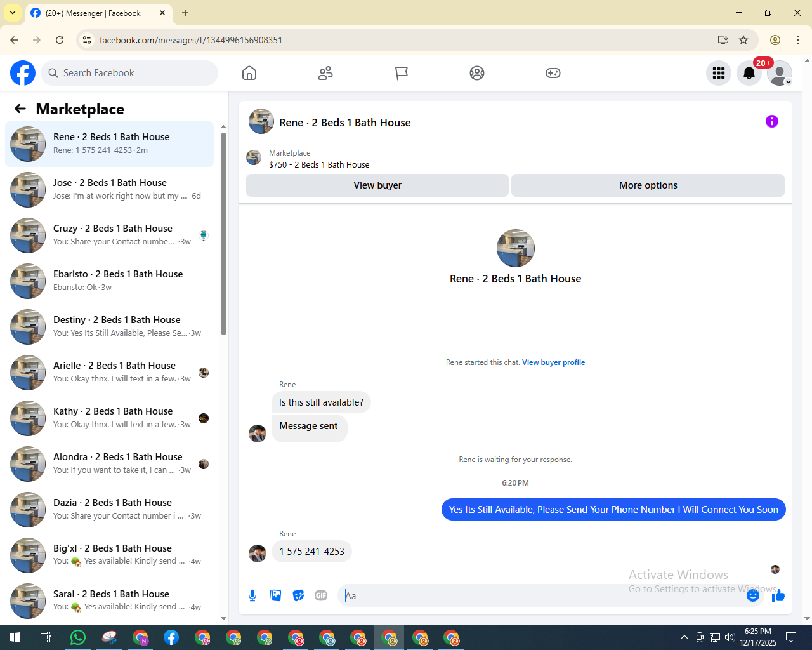Click the conversation list scroll down arrow
Screen dimensions: 812x650
click(223, 618)
